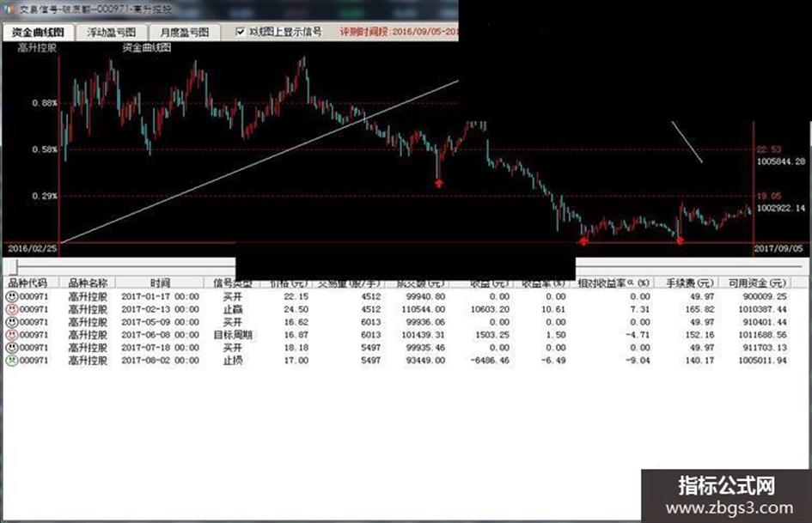Open the 月度盈亏图 tab

click(x=185, y=32)
